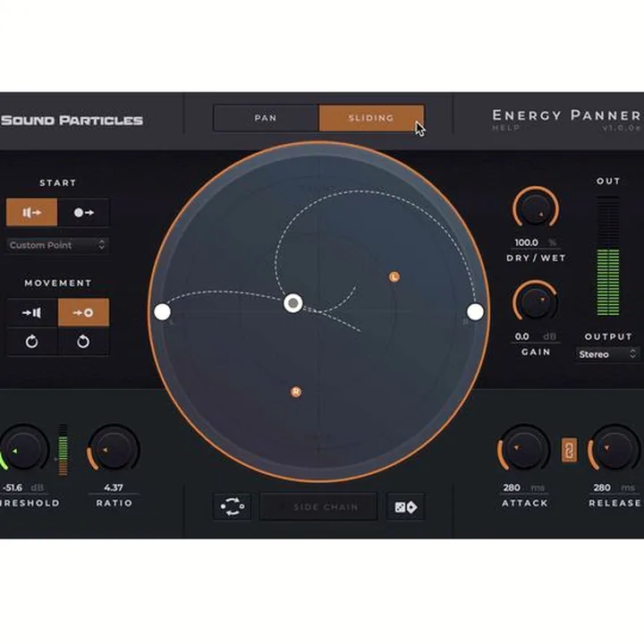The image size is (644, 644).
Task: Select start-from-threshold icon under START
Action: tap(31, 212)
